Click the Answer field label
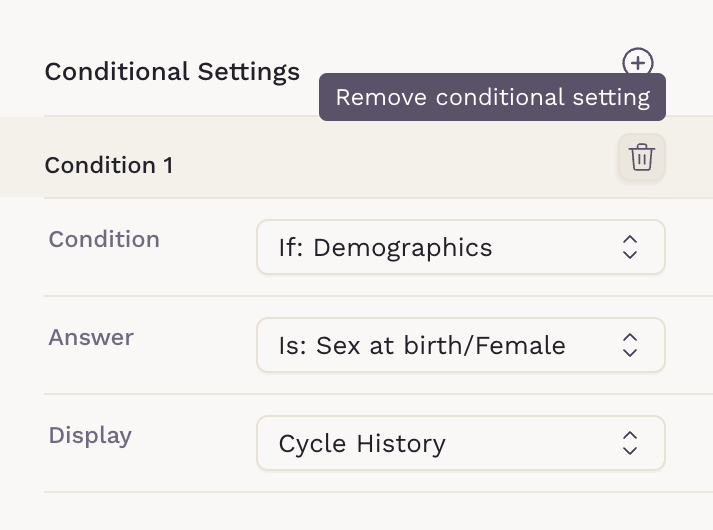This screenshot has height=530, width=713. point(91,337)
